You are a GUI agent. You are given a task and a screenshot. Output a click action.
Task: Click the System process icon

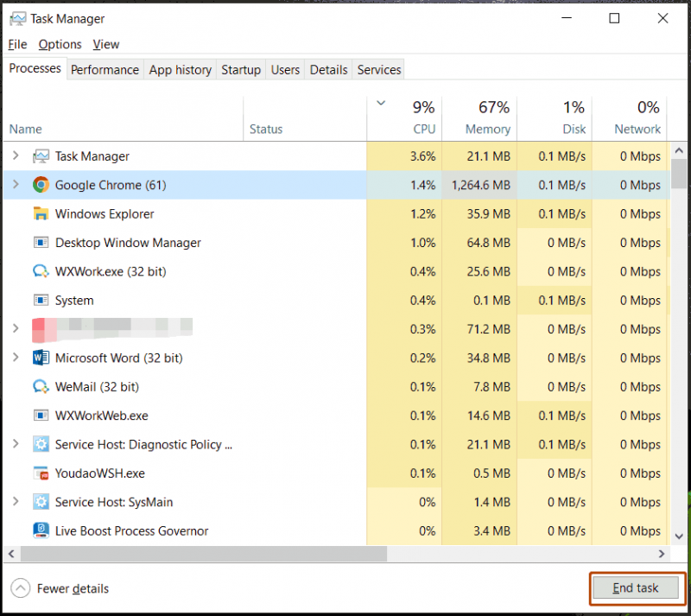41,301
